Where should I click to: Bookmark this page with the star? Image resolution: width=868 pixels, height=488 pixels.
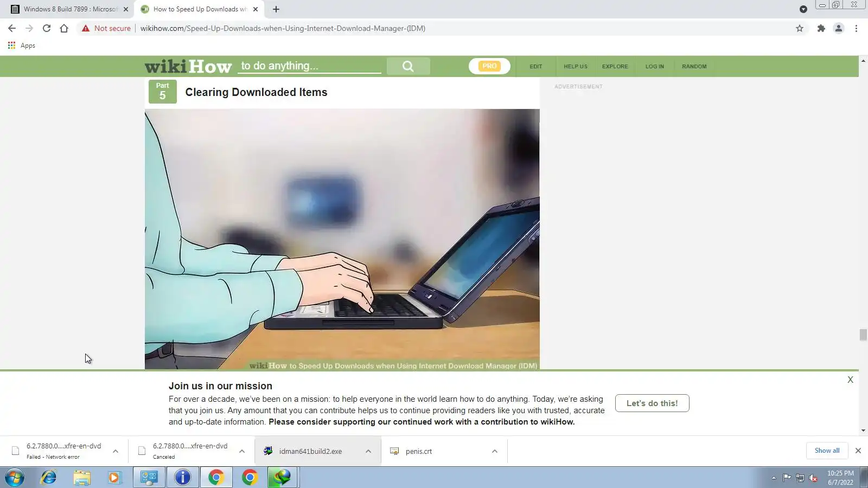(x=800, y=28)
